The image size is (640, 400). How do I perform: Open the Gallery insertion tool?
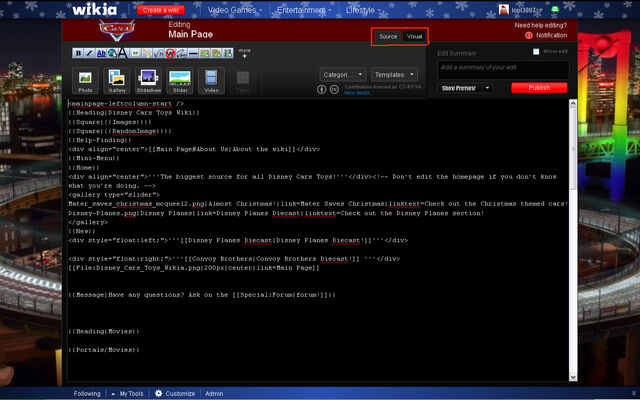coord(117,80)
